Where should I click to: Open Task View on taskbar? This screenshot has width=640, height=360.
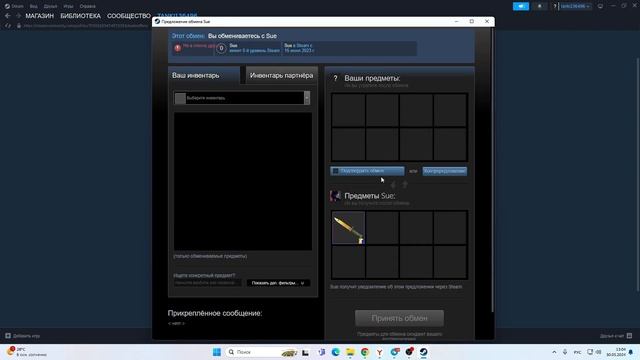305,352
